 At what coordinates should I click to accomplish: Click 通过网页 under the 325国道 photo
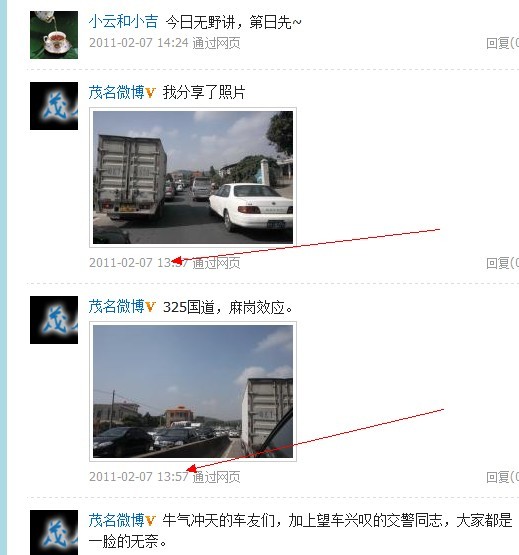point(216,477)
